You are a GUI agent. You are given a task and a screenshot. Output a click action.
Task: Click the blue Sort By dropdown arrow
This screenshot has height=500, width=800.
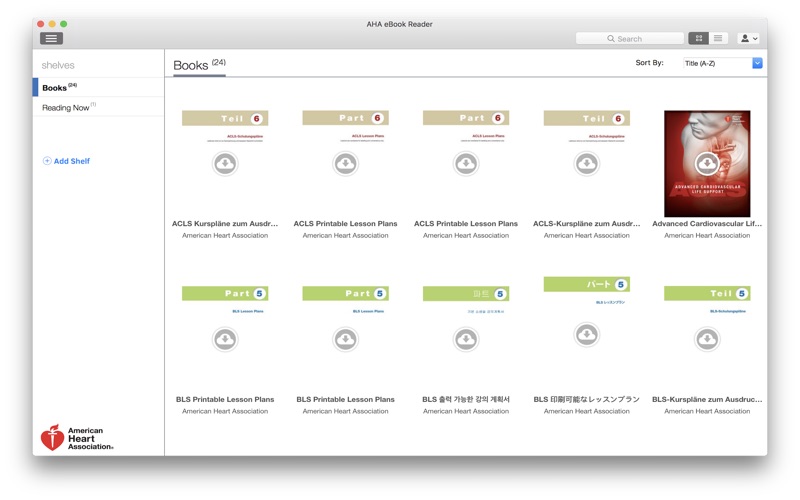(757, 63)
